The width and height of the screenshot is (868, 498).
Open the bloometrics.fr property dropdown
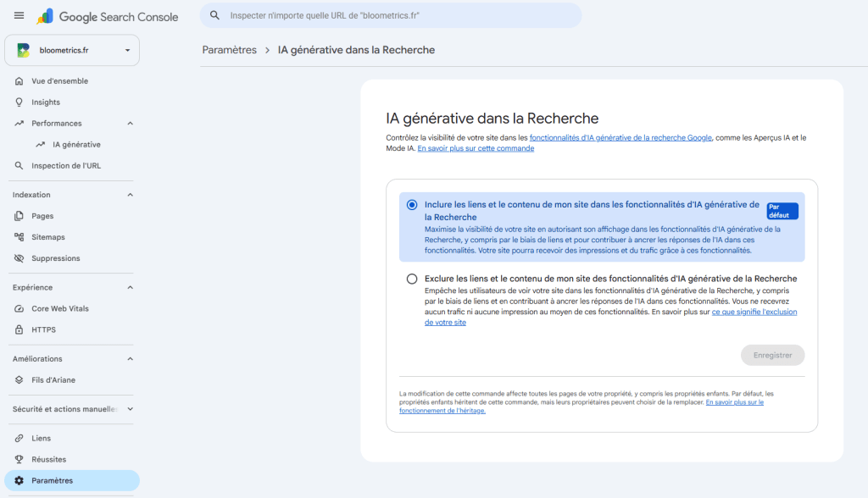tap(72, 50)
